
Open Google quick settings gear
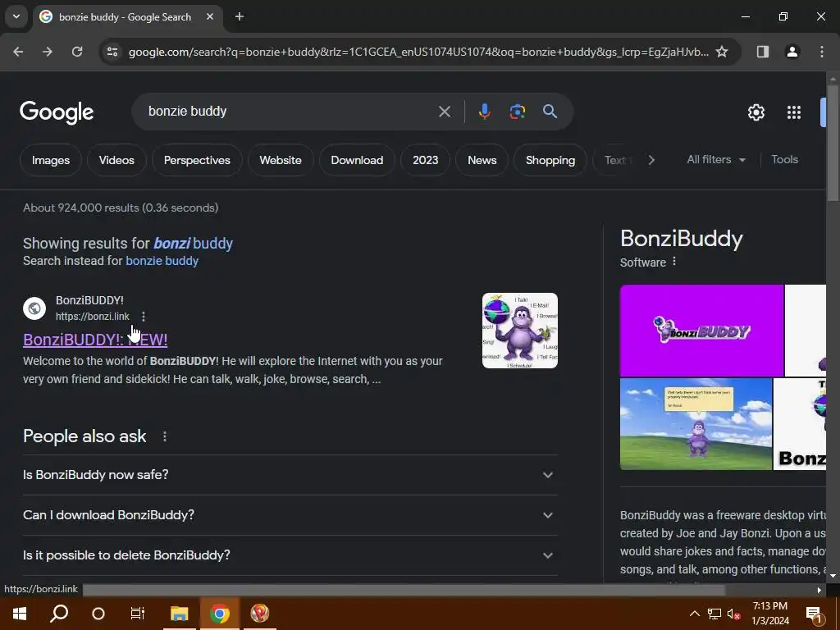(756, 112)
